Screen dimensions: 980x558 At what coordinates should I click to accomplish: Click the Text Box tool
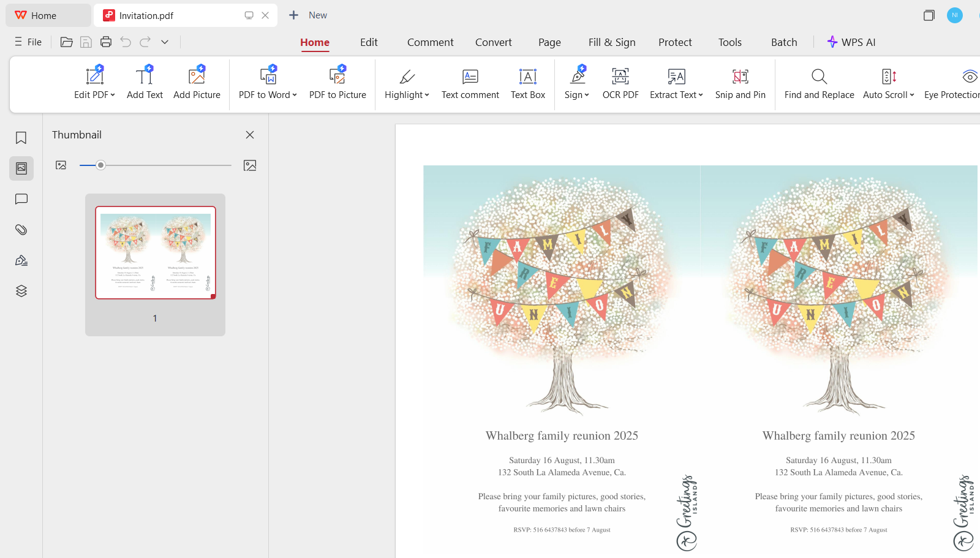tap(527, 83)
